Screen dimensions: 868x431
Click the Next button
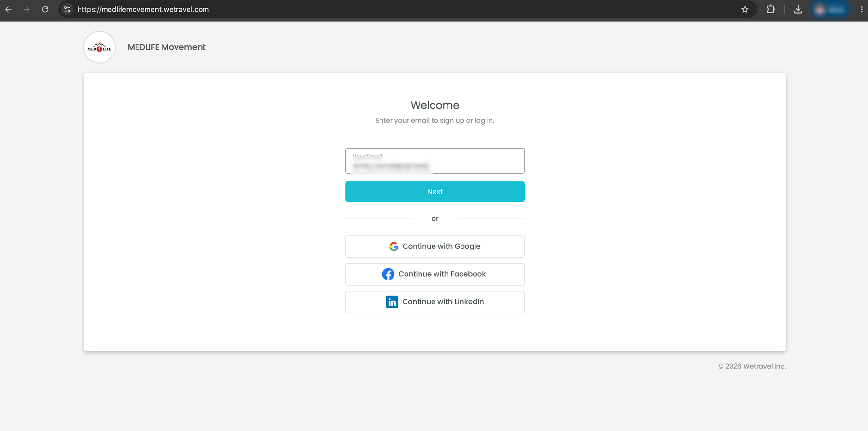point(435,192)
